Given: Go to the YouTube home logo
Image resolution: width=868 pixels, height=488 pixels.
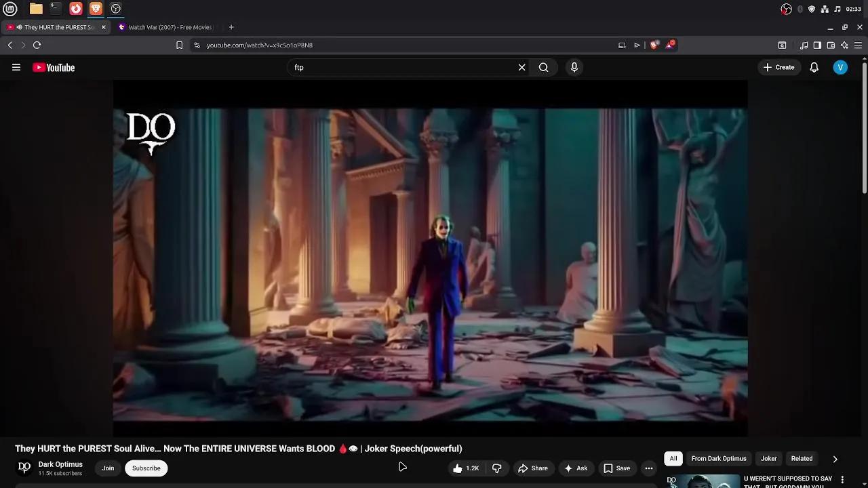Looking at the screenshot, I should coord(54,67).
